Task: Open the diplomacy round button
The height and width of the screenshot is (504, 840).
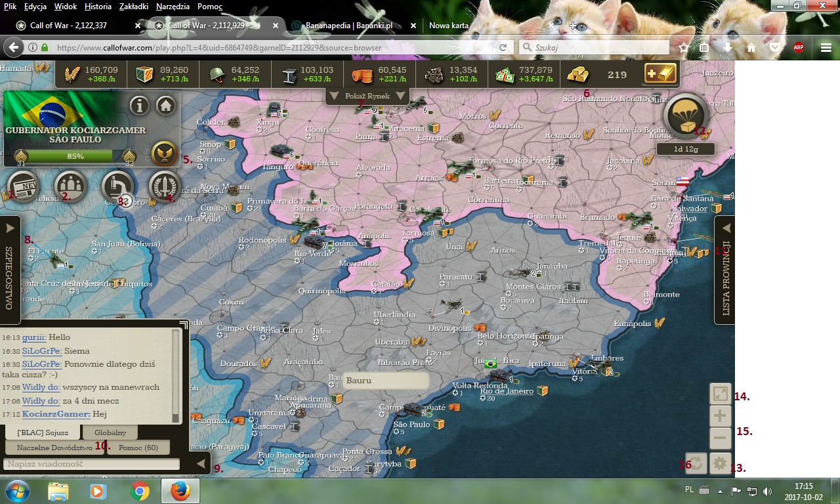Action: point(71,187)
